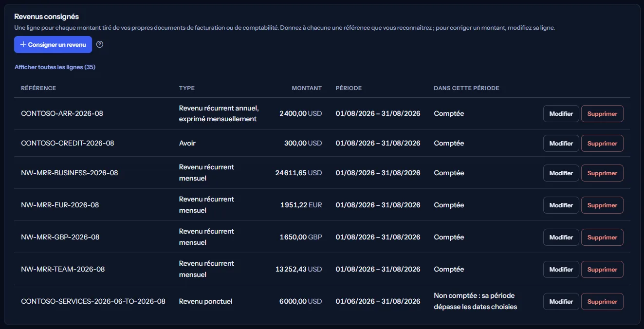Edit the NW-MRR-BUSINESS-2026-08 row
The width and height of the screenshot is (644, 329).
pos(561,173)
